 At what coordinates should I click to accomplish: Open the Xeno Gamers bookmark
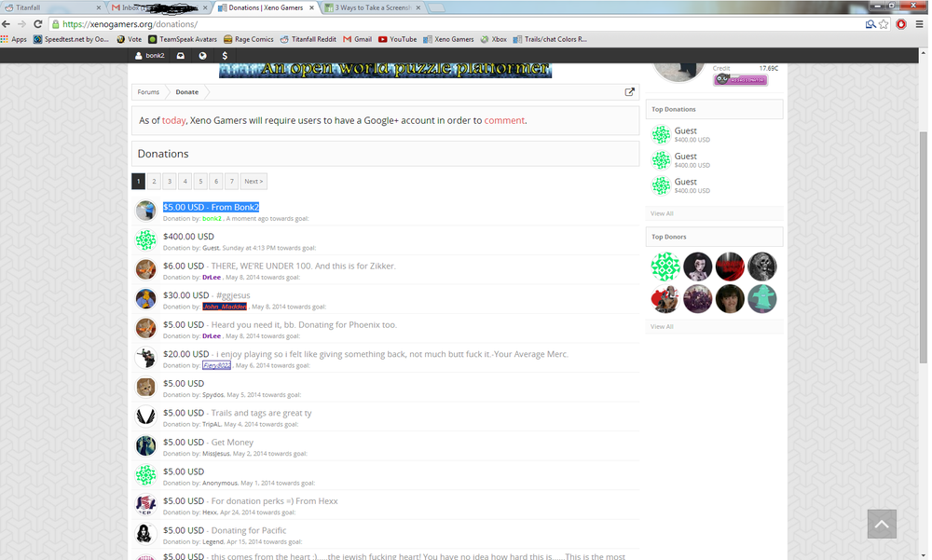point(449,39)
